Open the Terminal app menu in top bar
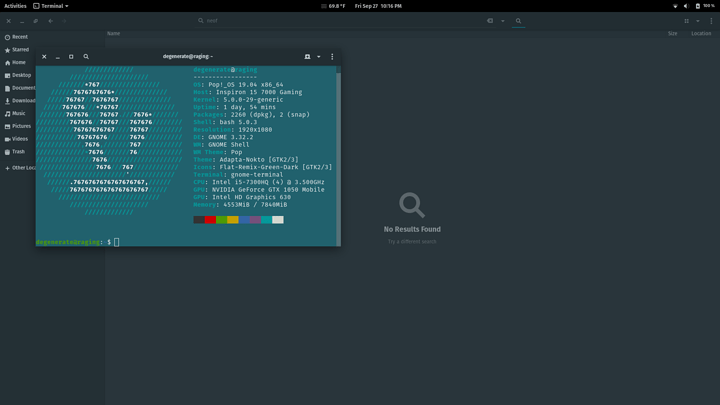Screen dimensions: 720x405 51,6
